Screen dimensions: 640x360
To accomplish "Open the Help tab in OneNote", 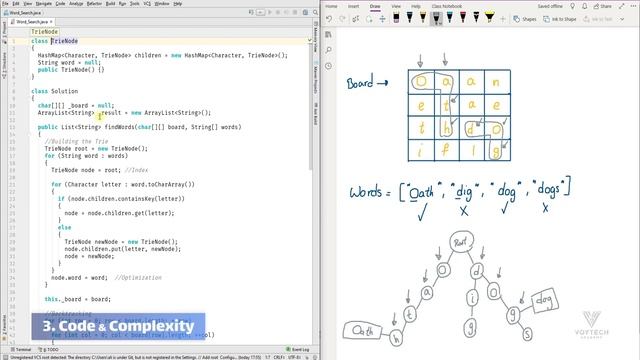I will 416,6.
